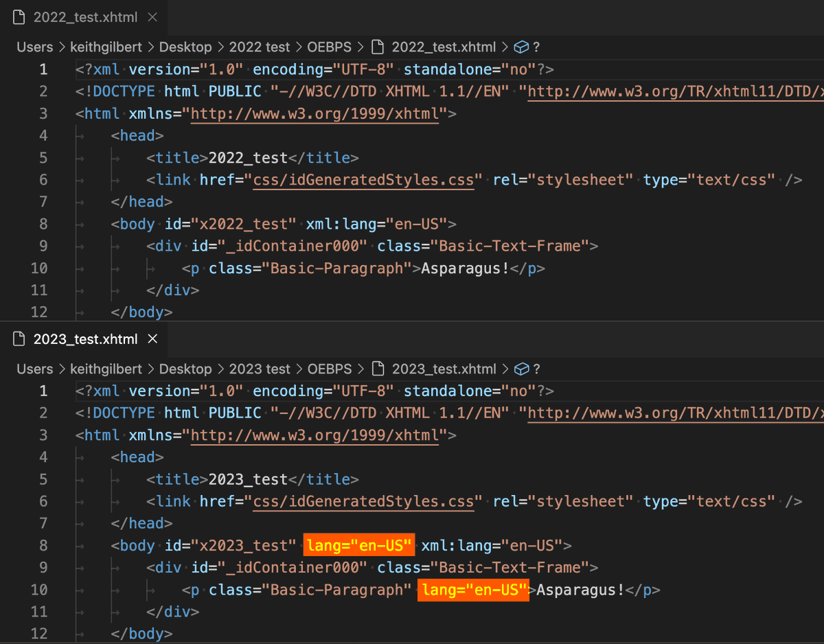The height and width of the screenshot is (644, 824).
Task: Open Users breadcrumb in bottom editor
Action: [x=34, y=369]
